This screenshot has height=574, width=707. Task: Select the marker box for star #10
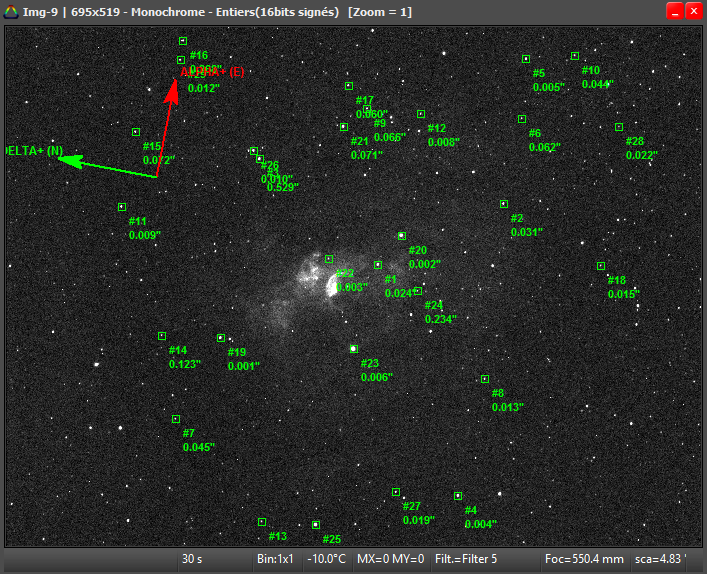tap(575, 56)
